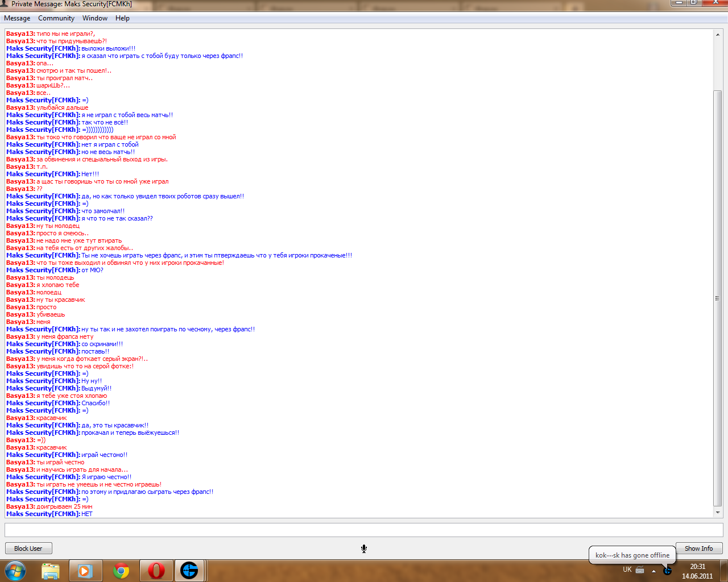
Task: Click the message 'я что то не так сказал??'
Action: coord(117,218)
